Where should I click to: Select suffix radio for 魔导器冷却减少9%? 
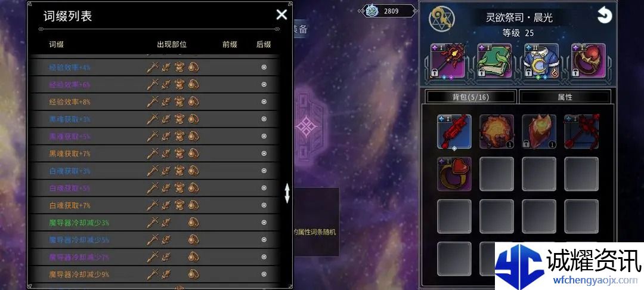(264, 274)
